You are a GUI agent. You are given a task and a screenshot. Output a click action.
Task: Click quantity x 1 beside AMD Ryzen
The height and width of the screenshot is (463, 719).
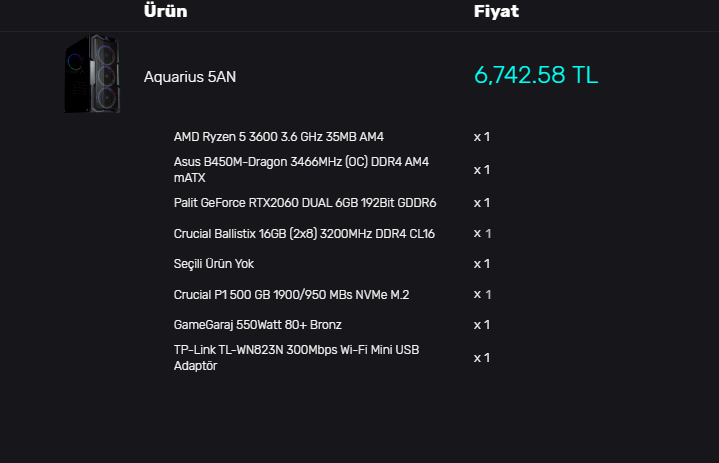click(482, 137)
